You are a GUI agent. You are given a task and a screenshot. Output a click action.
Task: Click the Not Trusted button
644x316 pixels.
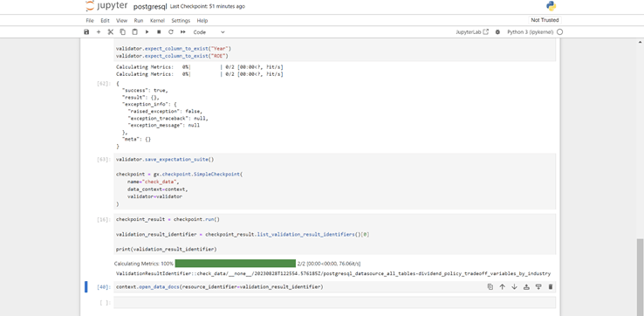pos(545,20)
